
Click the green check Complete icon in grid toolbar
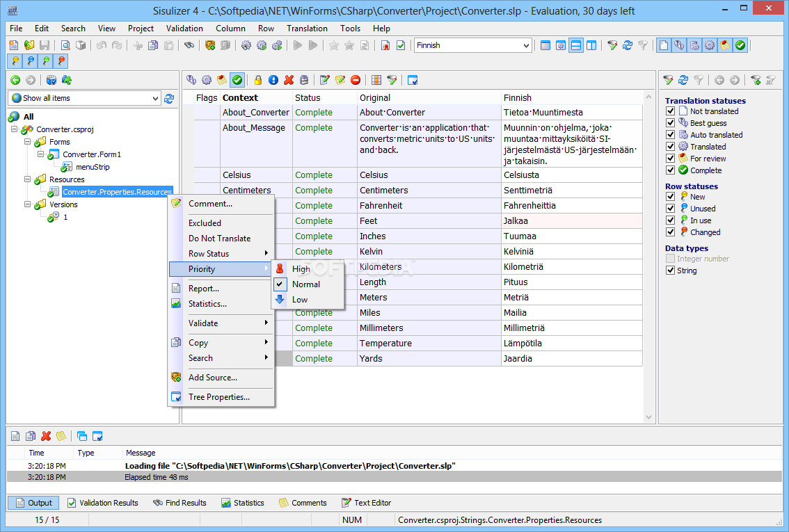(237, 80)
